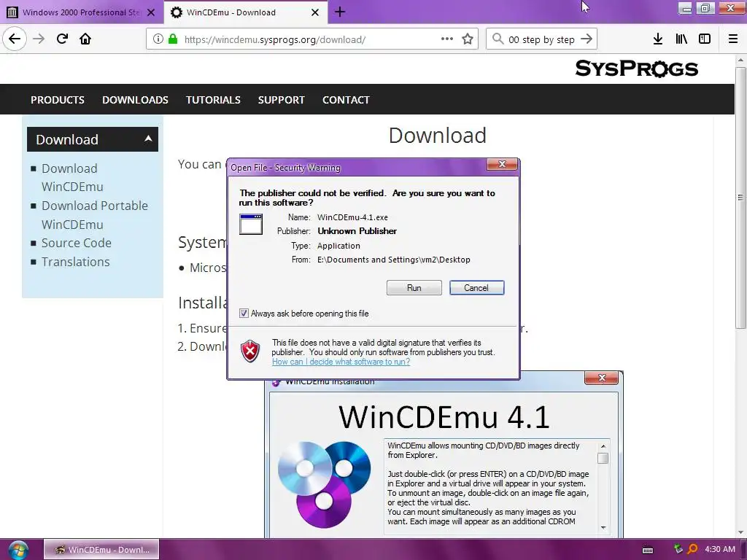Image resolution: width=747 pixels, height=560 pixels.
Task: Show site information icon in address bar
Action: point(158,39)
